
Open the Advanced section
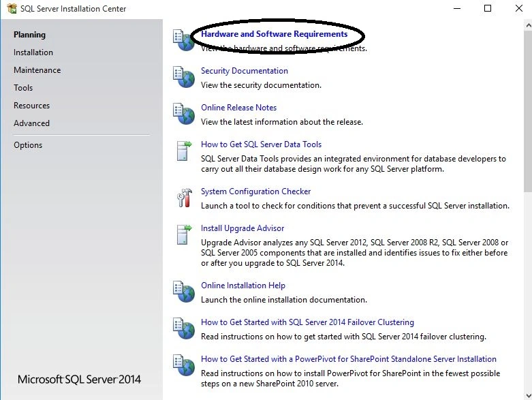31,123
